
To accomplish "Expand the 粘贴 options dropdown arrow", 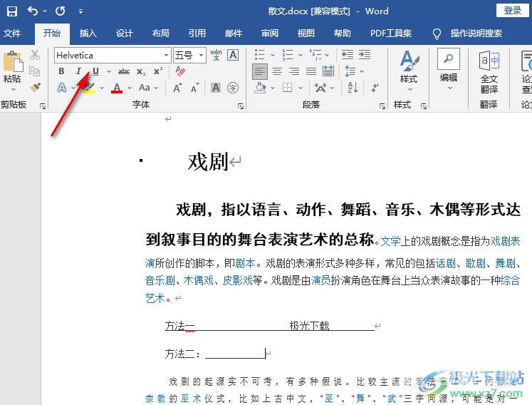I will tap(14, 89).
